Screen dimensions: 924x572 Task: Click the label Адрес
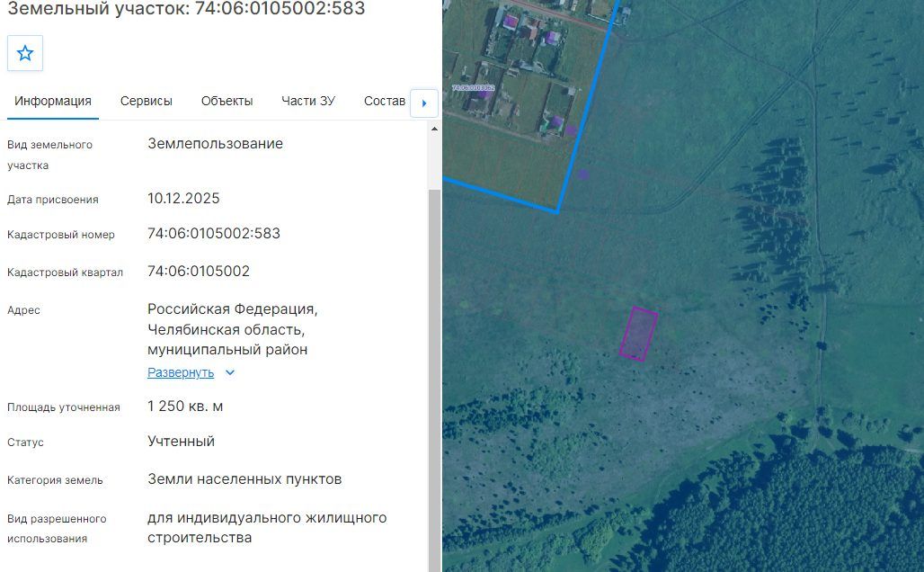[x=23, y=310]
